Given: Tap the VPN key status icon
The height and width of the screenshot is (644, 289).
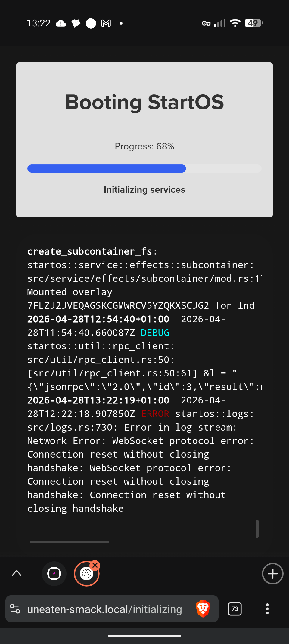Looking at the screenshot, I should pos(206,23).
